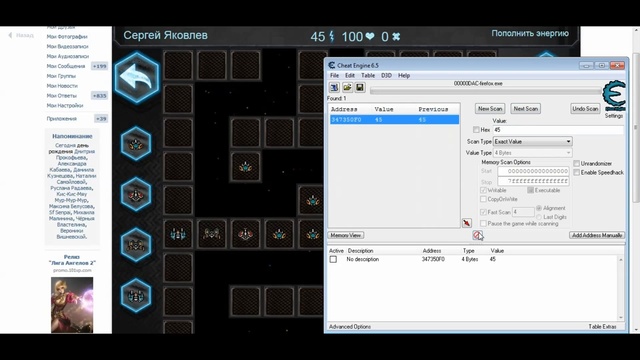Viewport: 640px width, 360px height.
Task: Toggle the Hex checkbox
Action: pyautogui.click(x=476, y=130)
